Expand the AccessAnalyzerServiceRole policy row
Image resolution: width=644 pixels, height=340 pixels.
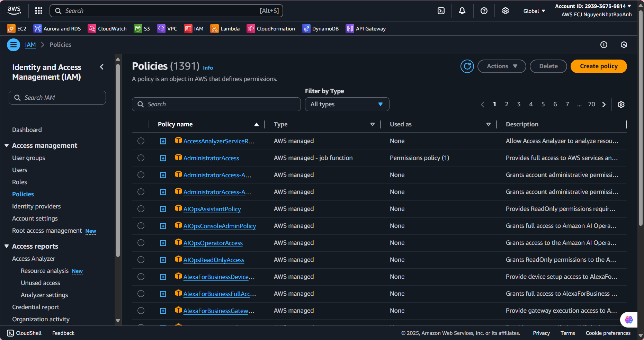[163, 141]
